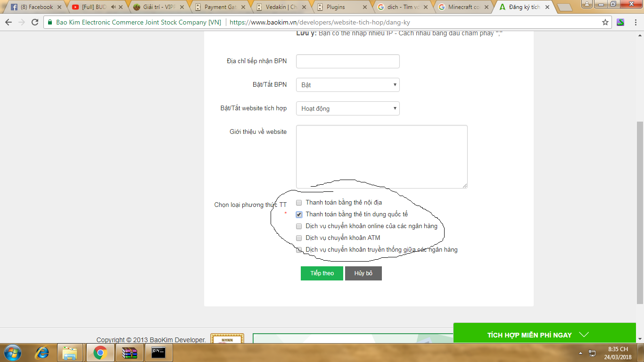This screenshot has height=362, width=644.
Task: Go back to the previous page
Action: [x=8, y=22]
